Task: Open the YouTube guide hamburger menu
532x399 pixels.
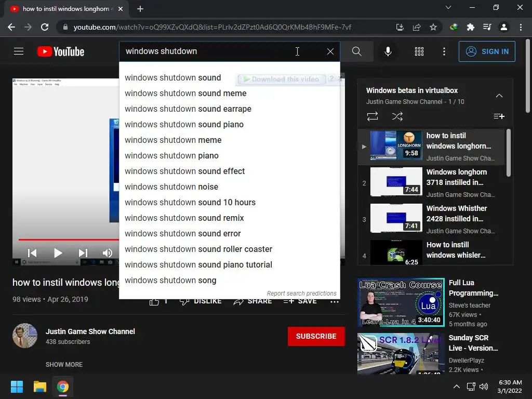Action: (x=19, y=51)
